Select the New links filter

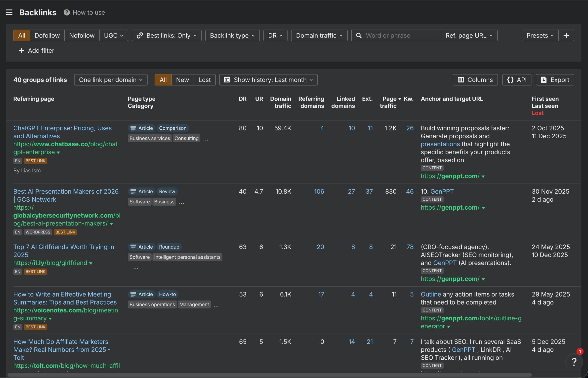pyautogui.click(x=183, y=80)
